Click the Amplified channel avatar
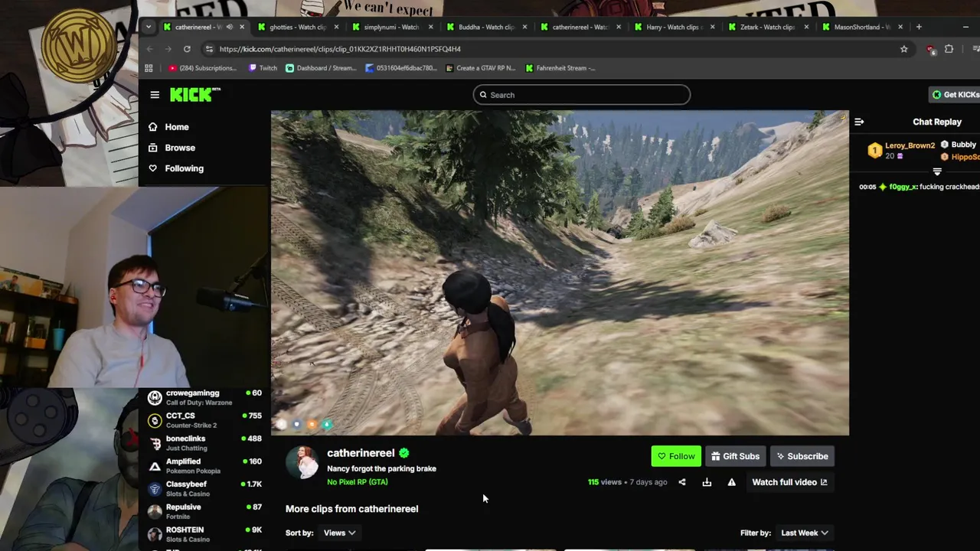Screen dimensions: 980x551 click(155, 466)
